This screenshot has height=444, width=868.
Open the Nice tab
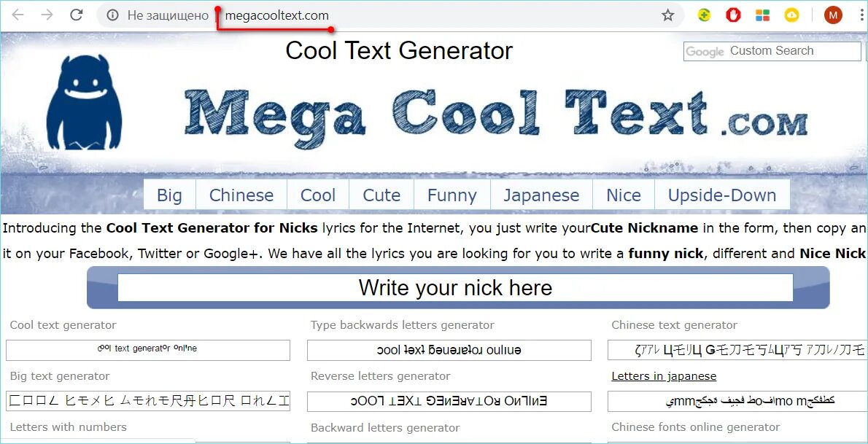point(624,195)
